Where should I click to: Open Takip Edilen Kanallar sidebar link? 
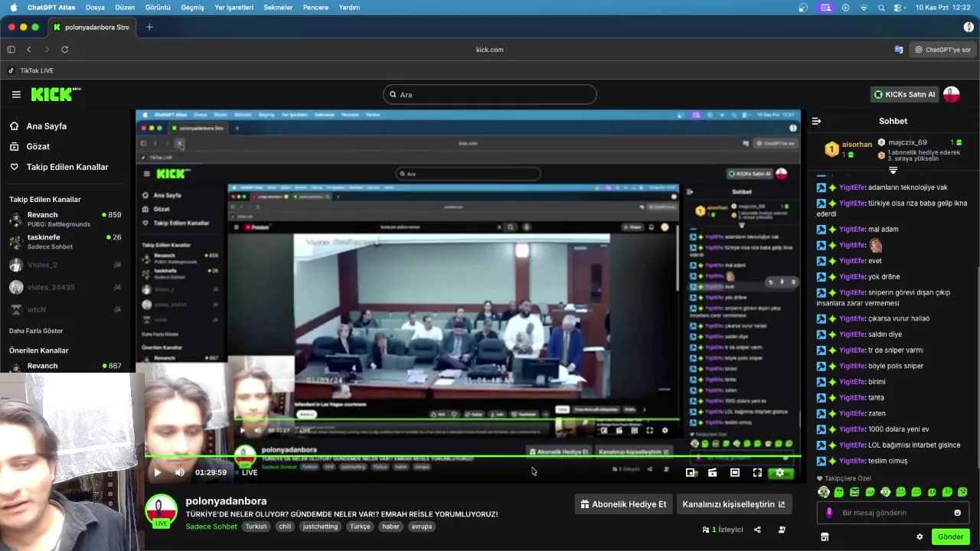[x=59, y=167]
